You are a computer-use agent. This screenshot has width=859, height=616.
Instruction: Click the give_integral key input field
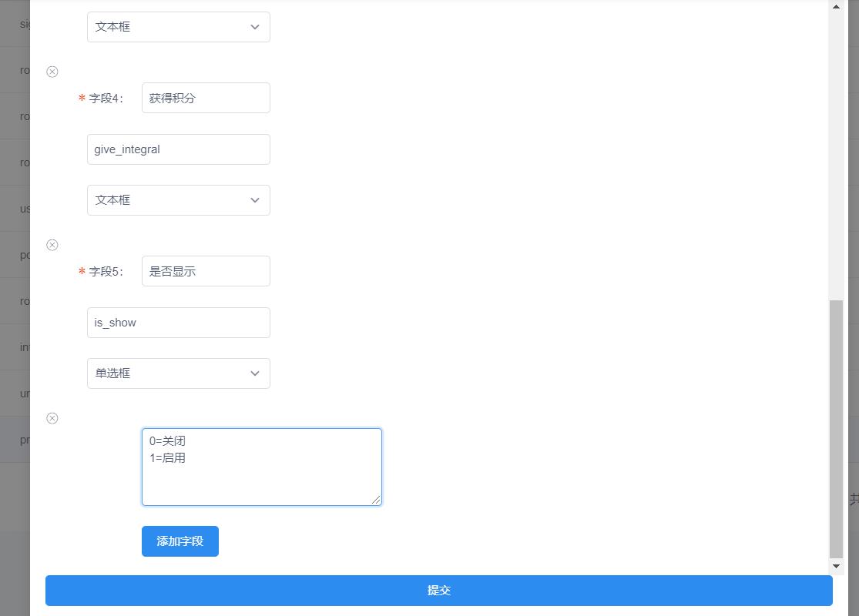pos(178,149)
